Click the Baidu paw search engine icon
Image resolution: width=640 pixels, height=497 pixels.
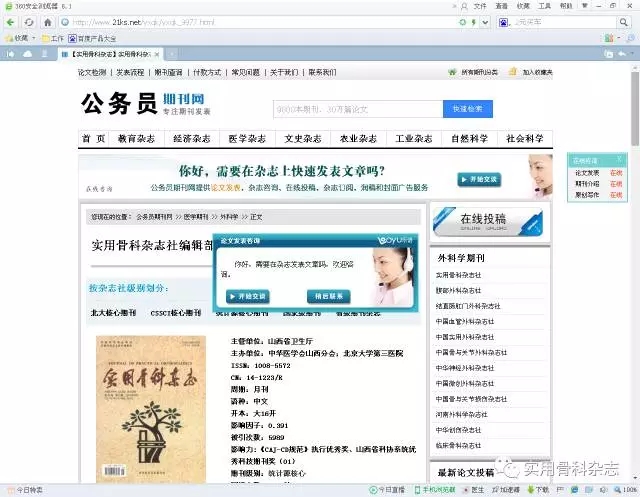(x=503, y=22)
